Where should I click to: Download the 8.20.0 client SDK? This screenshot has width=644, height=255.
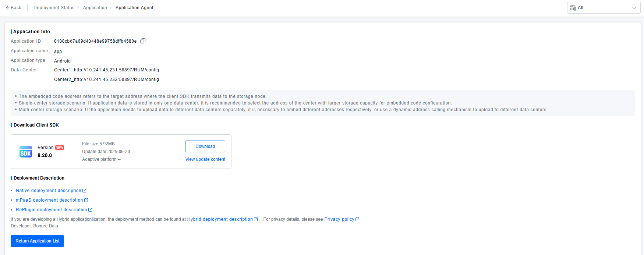(205, 146)
